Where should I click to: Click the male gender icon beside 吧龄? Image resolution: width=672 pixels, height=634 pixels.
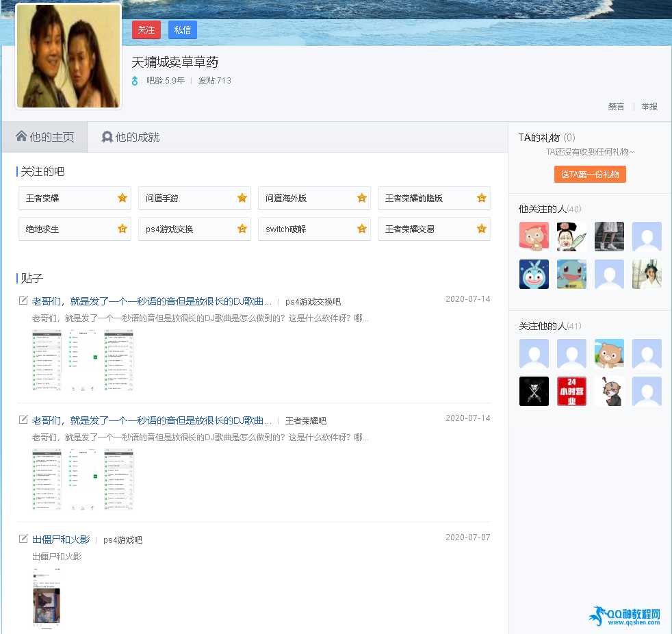[135, 81]
